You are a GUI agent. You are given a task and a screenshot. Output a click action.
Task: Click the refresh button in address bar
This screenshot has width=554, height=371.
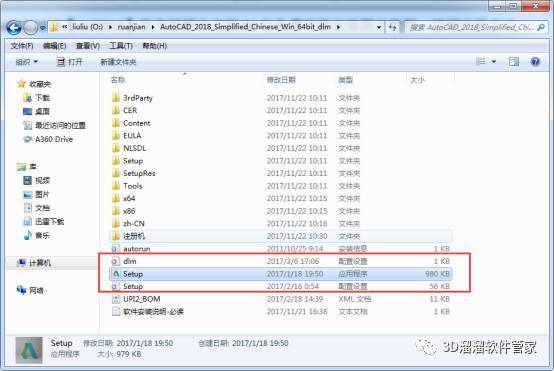392,27
